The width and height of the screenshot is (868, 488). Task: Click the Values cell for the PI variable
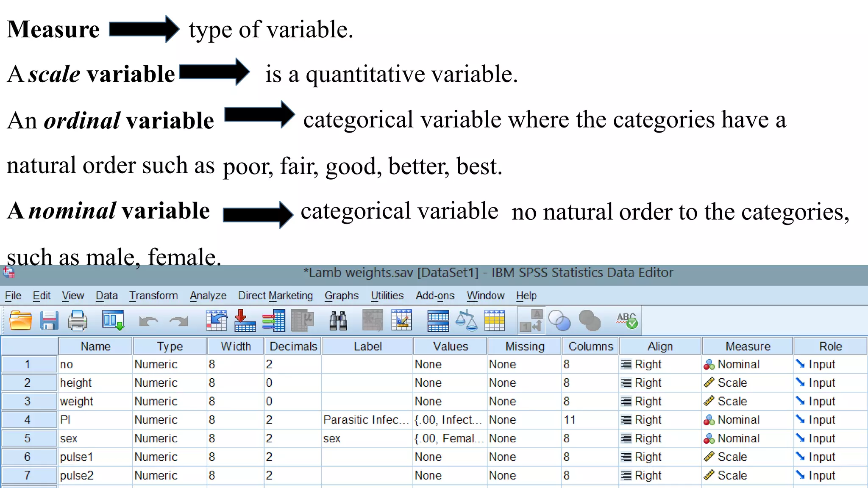[449, 420]
